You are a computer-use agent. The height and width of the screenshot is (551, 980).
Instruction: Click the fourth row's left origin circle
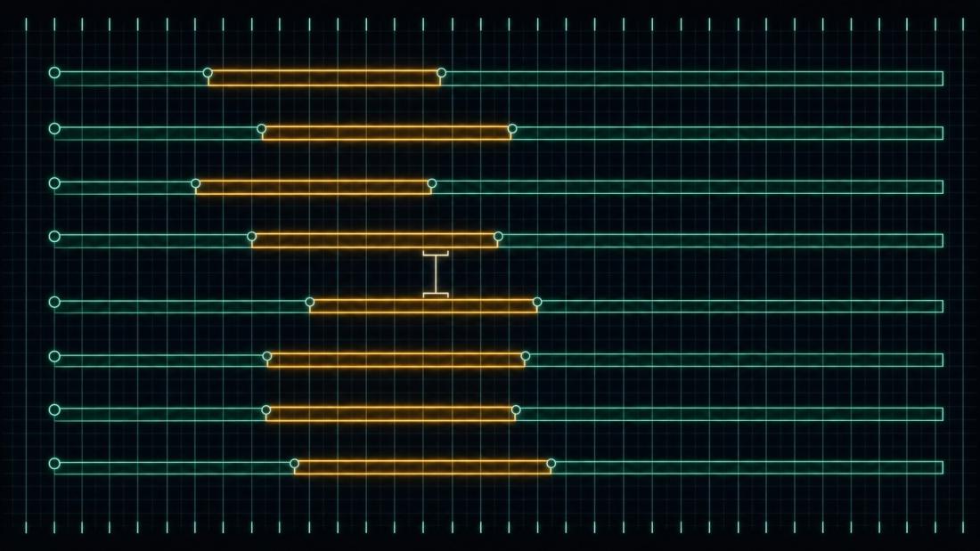coord(54,237)
